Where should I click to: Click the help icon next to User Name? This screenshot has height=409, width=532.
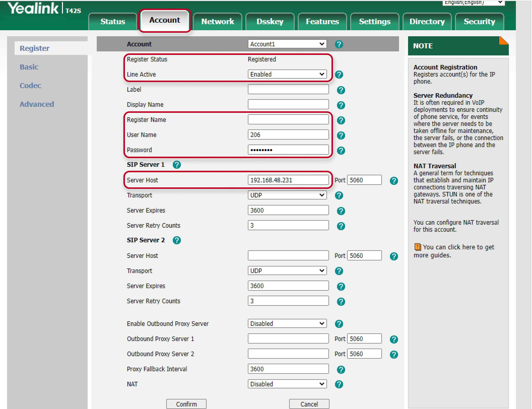coord(341,135)
